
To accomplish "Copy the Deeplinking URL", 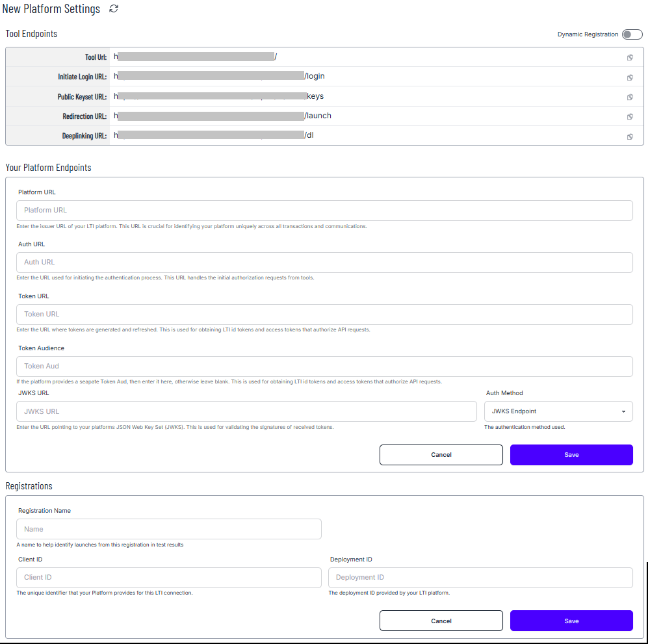I will coord(629,136).
